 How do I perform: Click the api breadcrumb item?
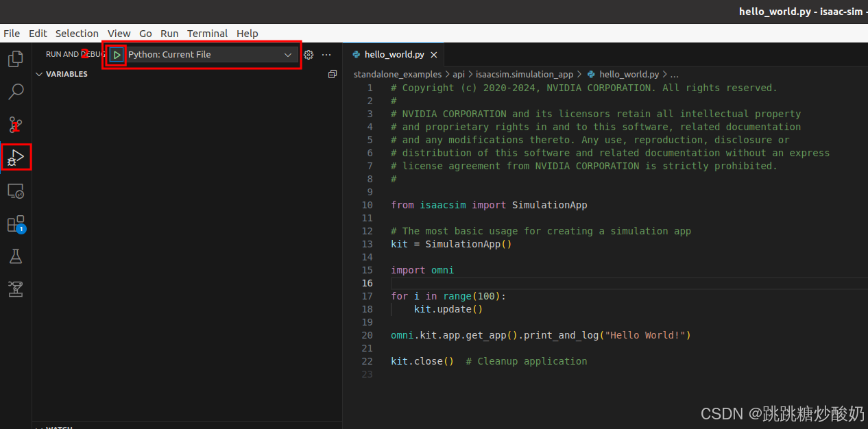pyautogui.click(x=458, y=74)
